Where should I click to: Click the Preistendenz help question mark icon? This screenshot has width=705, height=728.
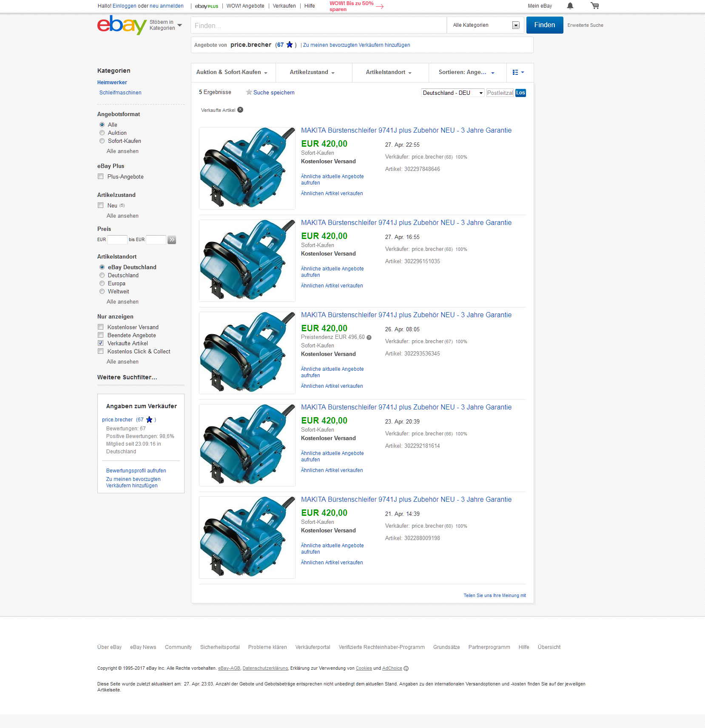tap(369, 338)
